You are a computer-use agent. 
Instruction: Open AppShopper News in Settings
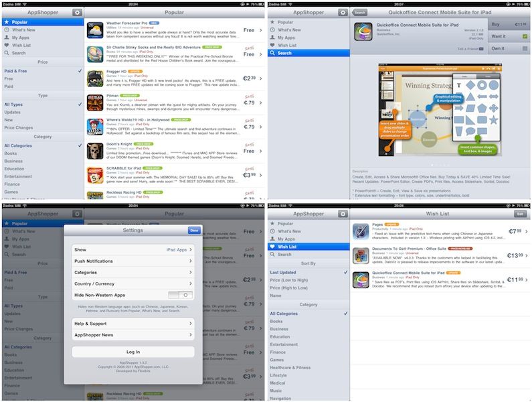(x=133, y=335)
